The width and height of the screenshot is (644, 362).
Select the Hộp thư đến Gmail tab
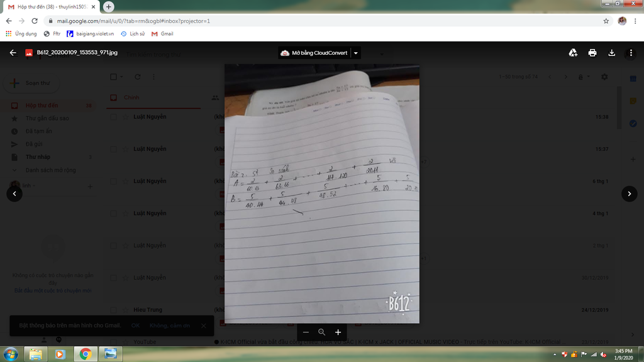52,7
